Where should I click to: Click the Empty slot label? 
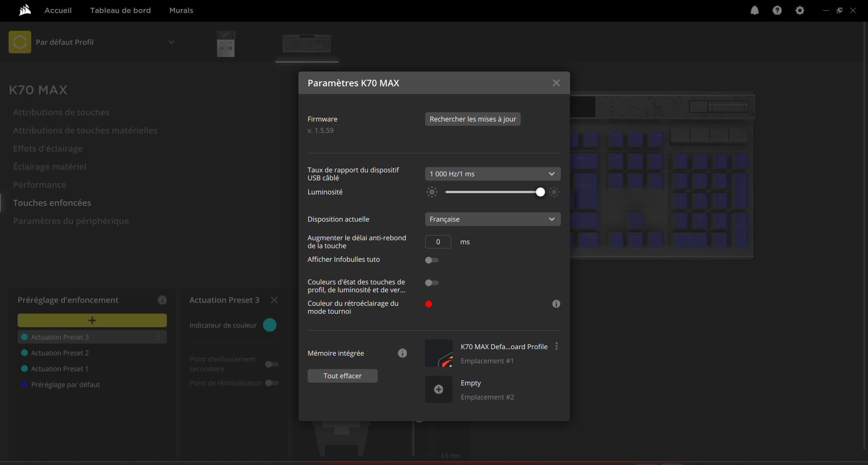[x=471, y=383]
